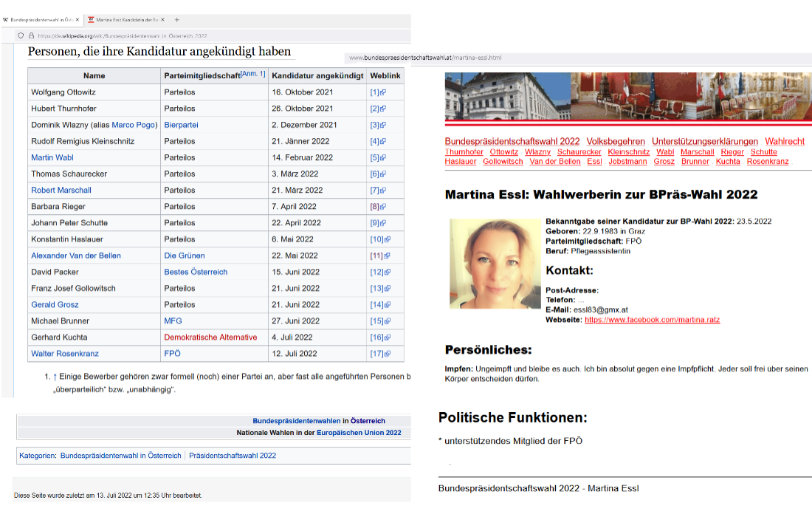Viewport: 812px width, 514px height.
Task: Click the footnote back-arrow under the table
Action: pos(55,377)
